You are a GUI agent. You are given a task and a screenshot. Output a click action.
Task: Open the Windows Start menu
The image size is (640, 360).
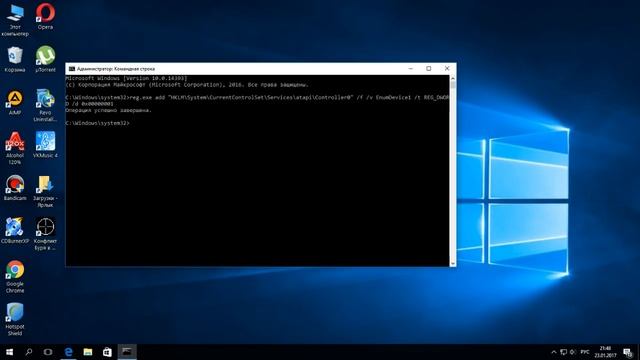coord(9,352)
